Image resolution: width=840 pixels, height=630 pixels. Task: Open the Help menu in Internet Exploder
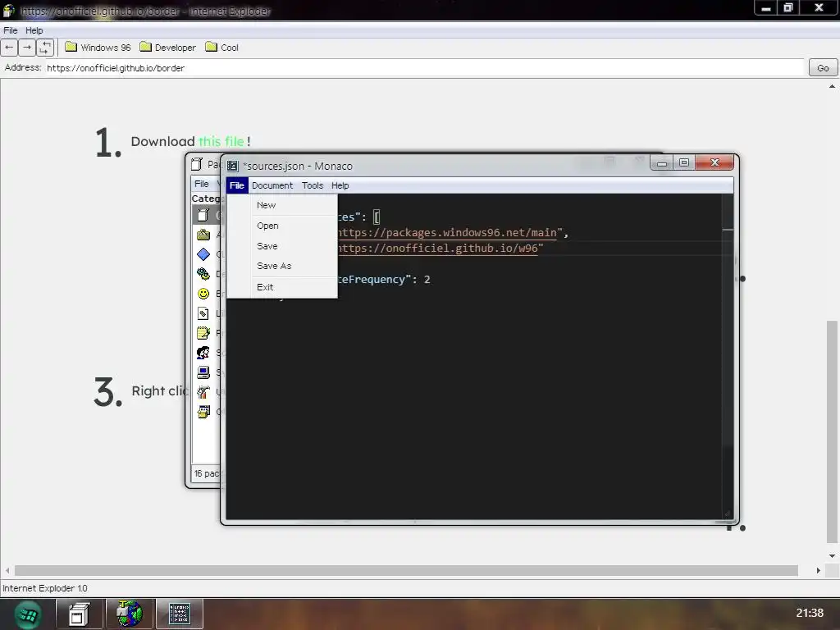(x=34, y=30)
